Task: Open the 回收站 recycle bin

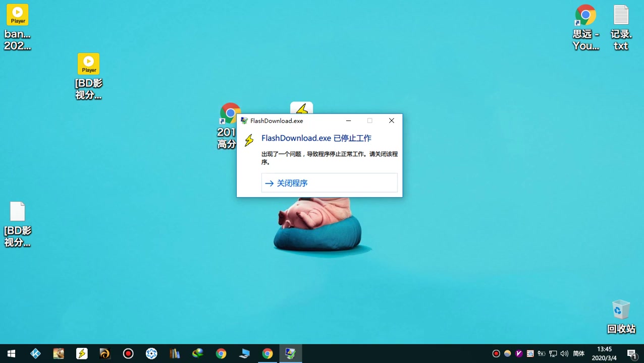Action: point(621,310)
